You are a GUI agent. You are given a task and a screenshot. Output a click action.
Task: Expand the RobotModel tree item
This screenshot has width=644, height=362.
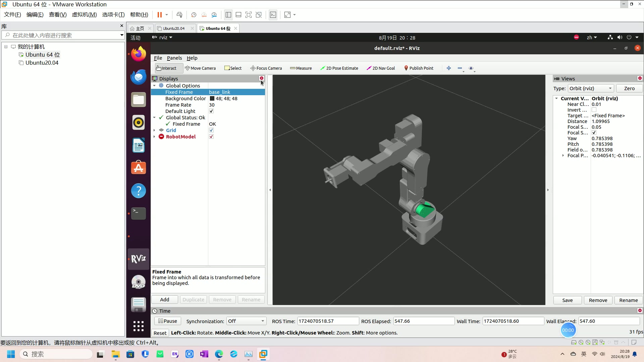coord(154,137)
